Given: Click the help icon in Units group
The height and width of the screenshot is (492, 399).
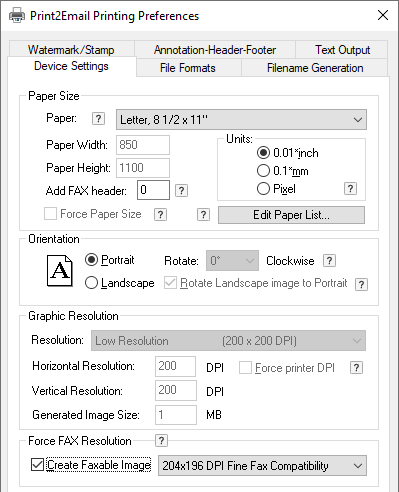Looking at the screenshot, I should (x=350, y=189).
